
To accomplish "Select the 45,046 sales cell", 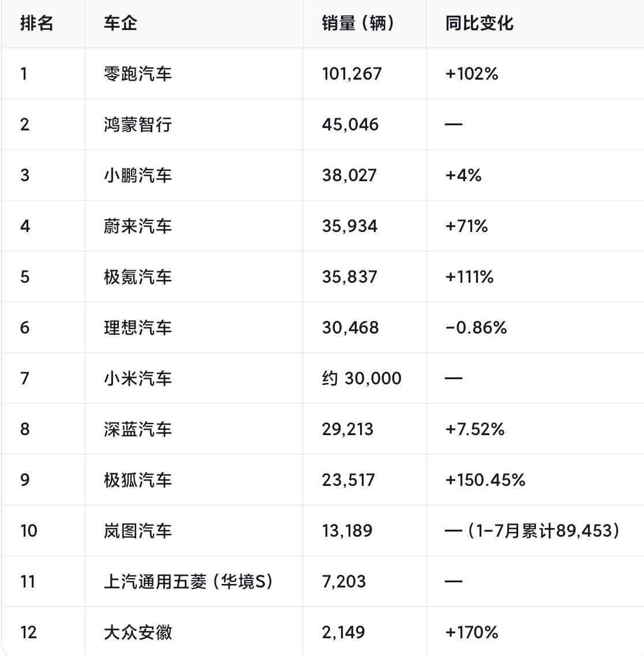I will coord(350,125).
